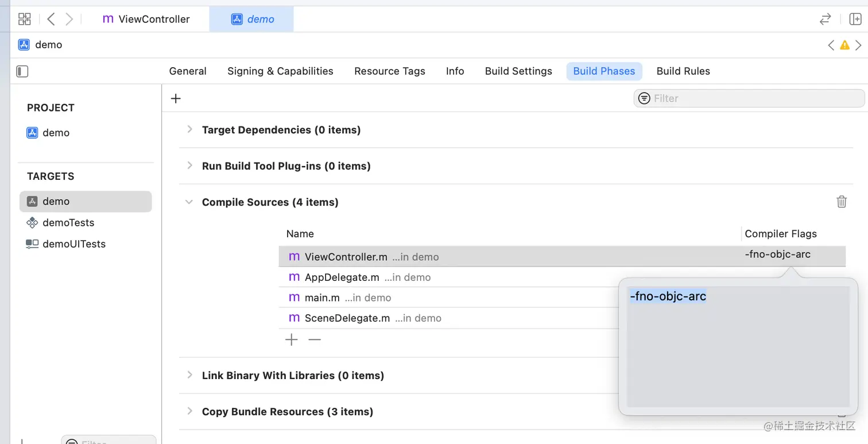
Task: Open the related items grid menu
Action: pyautogui.click(x=24, y=19)
